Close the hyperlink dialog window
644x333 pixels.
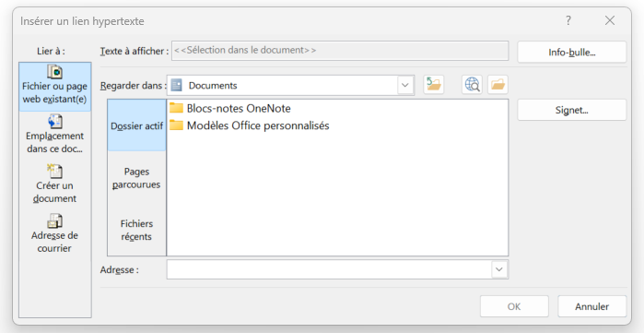610,20
